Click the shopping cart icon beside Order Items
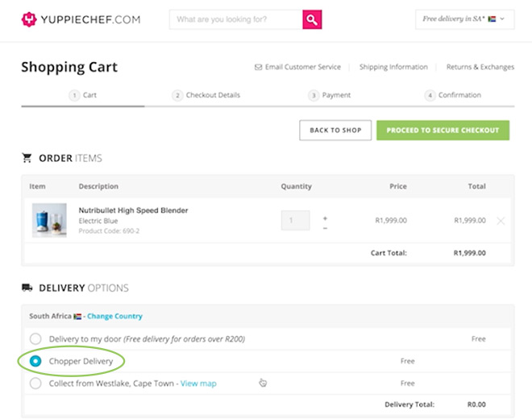 [27, 158]
